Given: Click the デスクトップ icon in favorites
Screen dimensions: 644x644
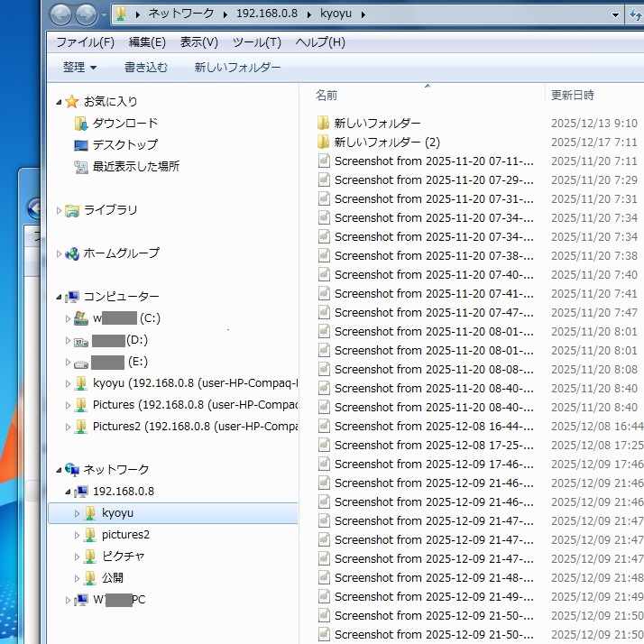Looking at the screenshot, I should click(x=81, y=145).
